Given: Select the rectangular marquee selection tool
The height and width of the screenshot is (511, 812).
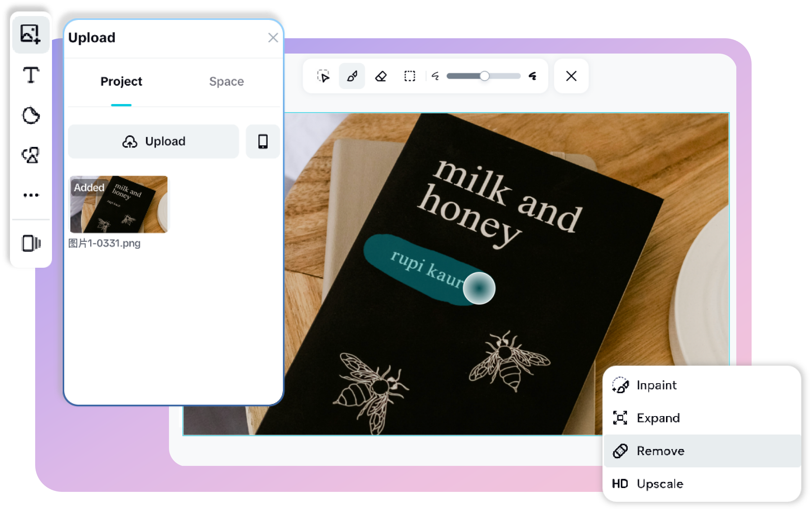Looking at the screenshot, I should pos(409,76).
